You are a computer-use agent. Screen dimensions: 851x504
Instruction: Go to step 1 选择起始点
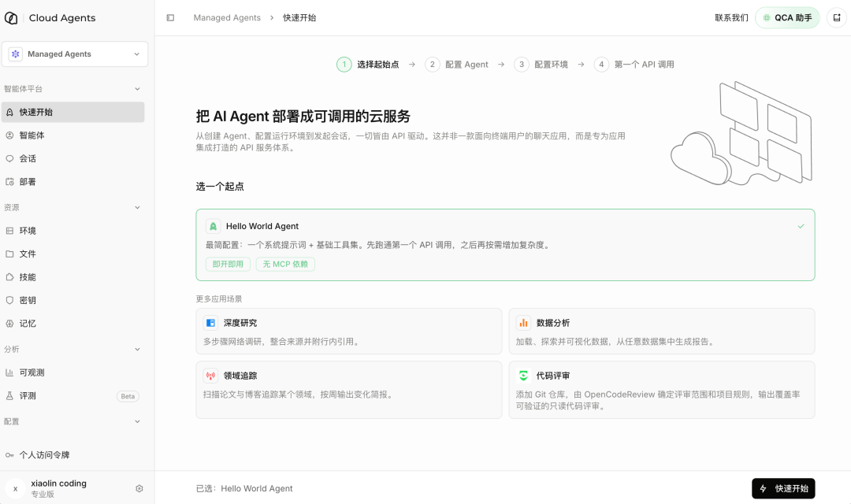pos(367,65)
